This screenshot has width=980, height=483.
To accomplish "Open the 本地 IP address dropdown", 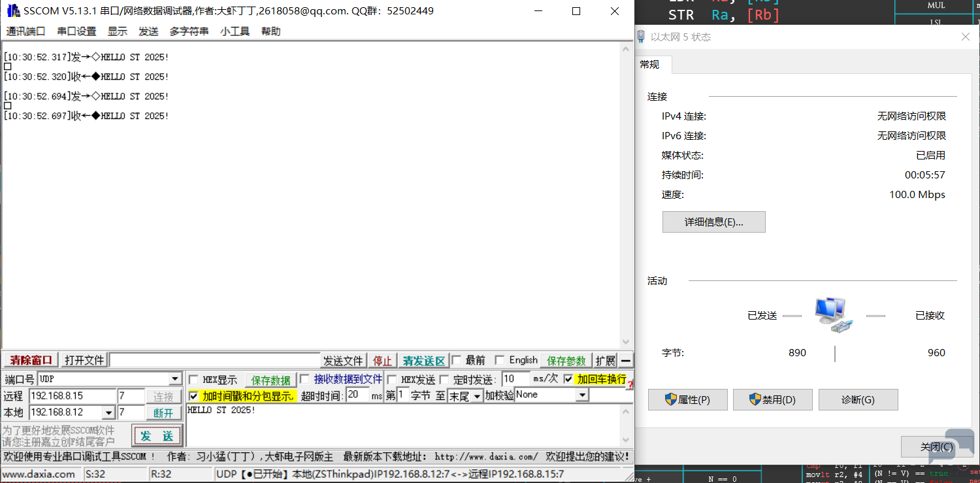I will [109, 413].
